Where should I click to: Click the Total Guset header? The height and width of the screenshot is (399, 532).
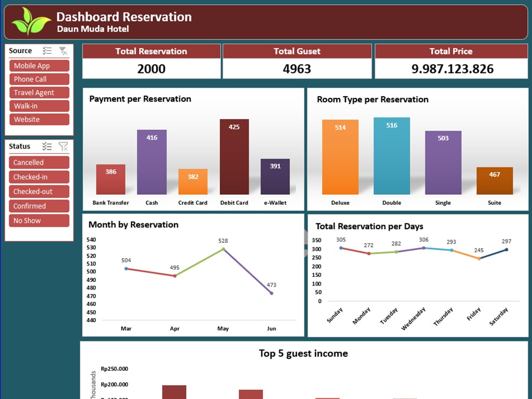[297, 51]
